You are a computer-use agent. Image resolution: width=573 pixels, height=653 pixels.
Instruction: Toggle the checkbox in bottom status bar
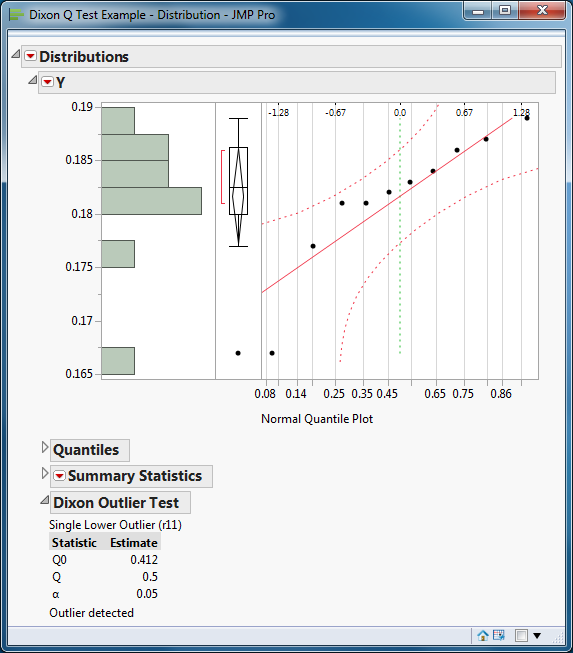[x=521, y=636]
